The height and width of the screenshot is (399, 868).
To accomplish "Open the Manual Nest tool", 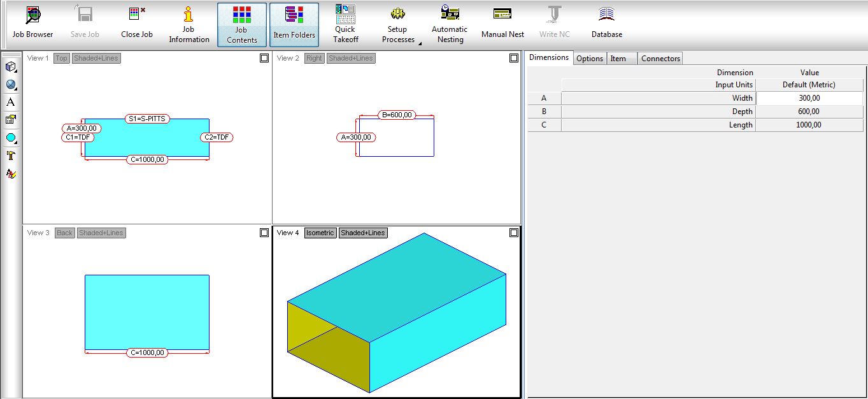I will coord(502,24).
